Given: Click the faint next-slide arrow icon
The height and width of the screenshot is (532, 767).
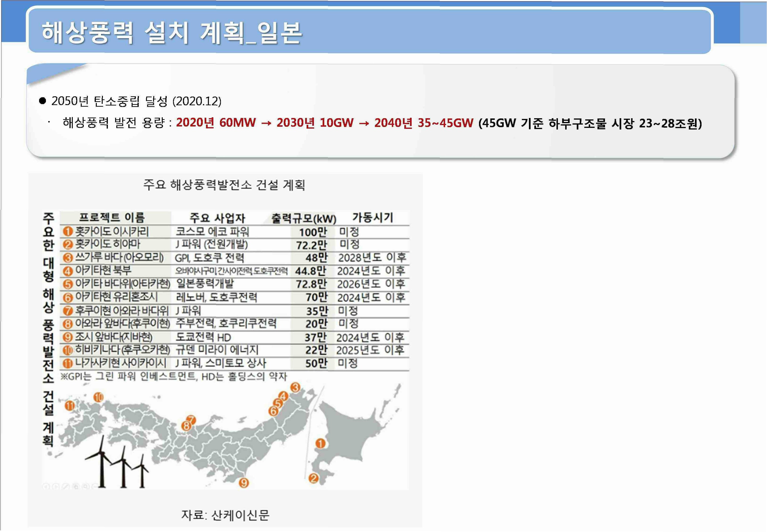Looking at the screenshot, I should tap(56, 487).
